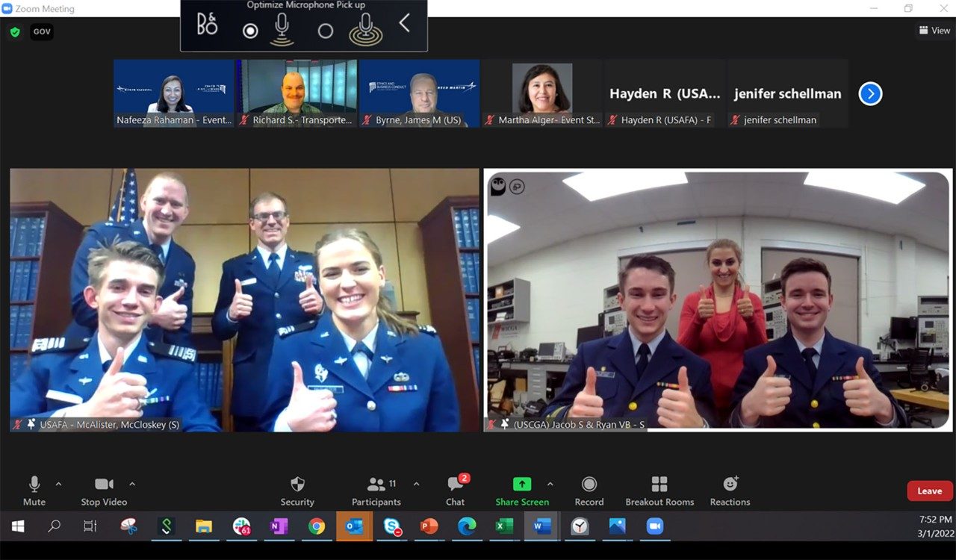Open the Reactions menu

click(730, 485)
